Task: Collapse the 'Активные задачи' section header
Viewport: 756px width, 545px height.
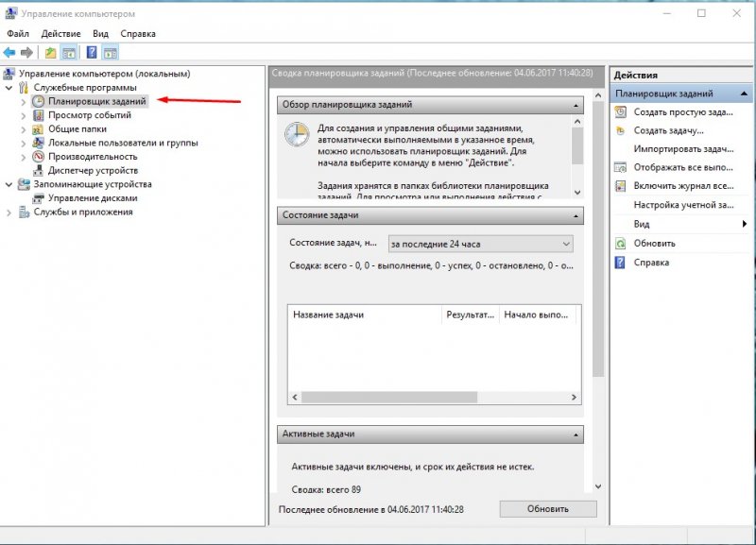Action: point(576,434)
